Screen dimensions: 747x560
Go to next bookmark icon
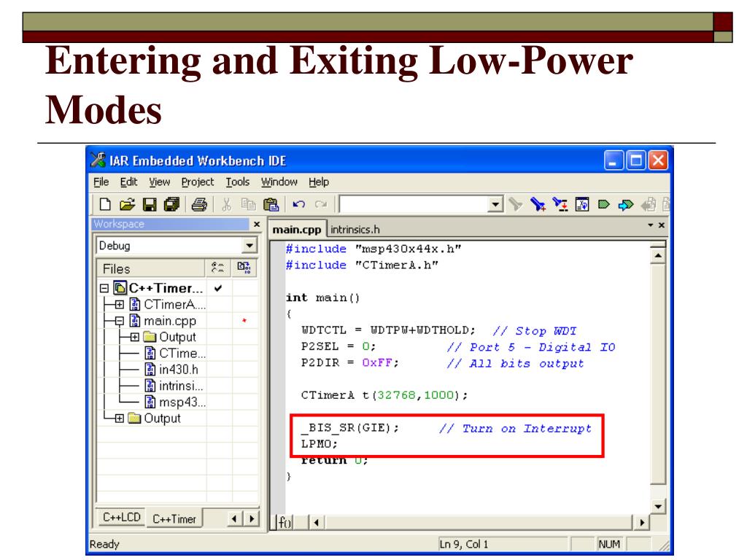tap(626, 205)
